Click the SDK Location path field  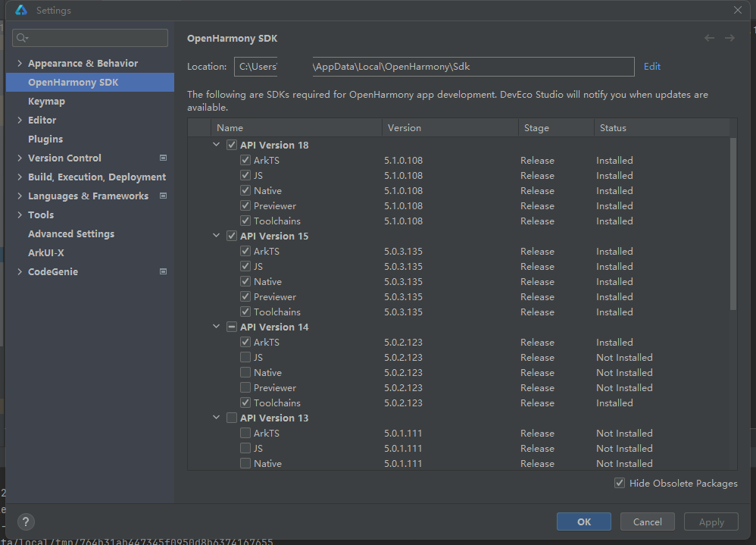pyautogui.click(x=434, y=67)
